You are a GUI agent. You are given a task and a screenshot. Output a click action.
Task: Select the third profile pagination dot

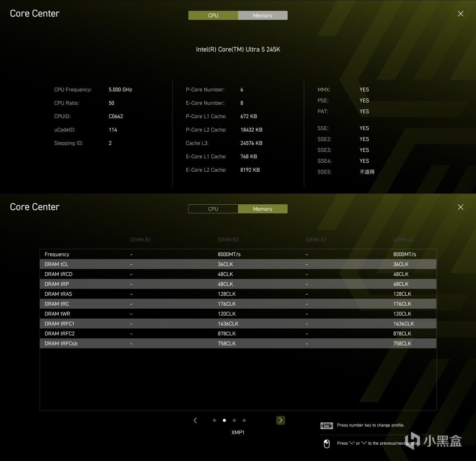[234, 421]
